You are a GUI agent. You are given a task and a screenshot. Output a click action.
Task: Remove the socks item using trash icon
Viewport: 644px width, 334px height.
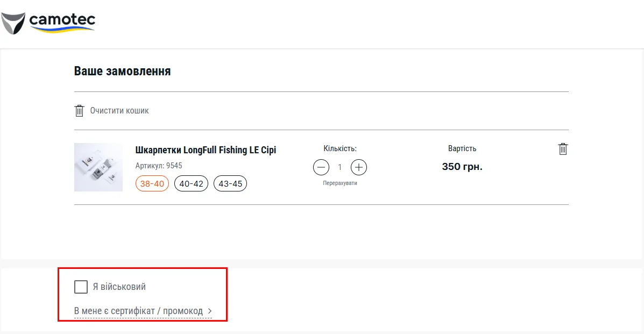point(563,149)
